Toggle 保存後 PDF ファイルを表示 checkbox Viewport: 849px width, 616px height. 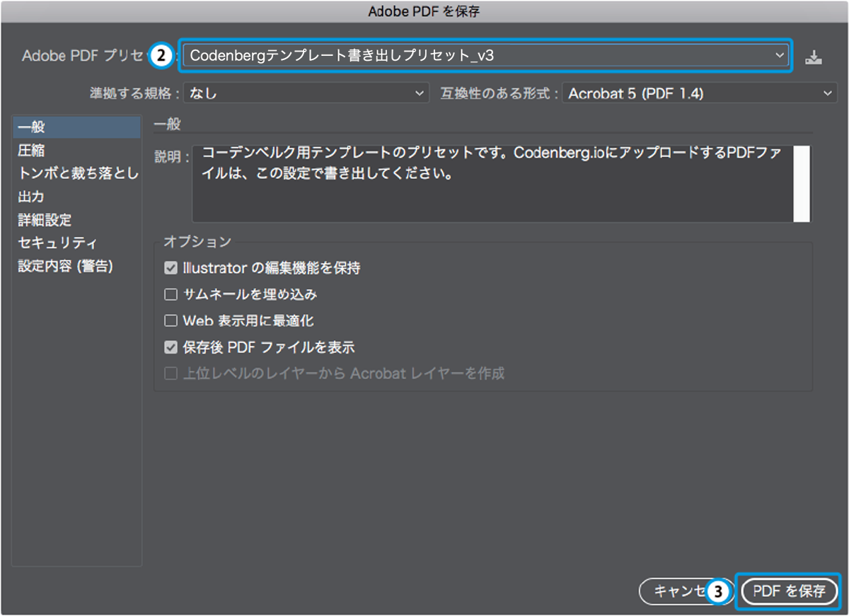click(171, 347)
